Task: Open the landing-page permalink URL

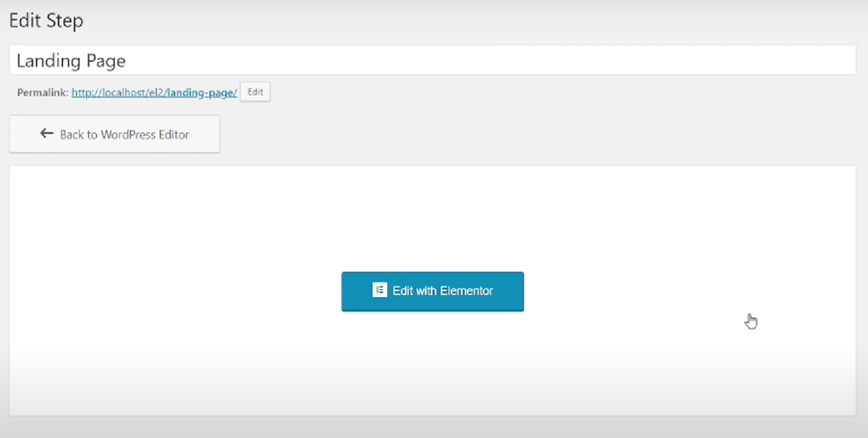Action: coord(154,93)
